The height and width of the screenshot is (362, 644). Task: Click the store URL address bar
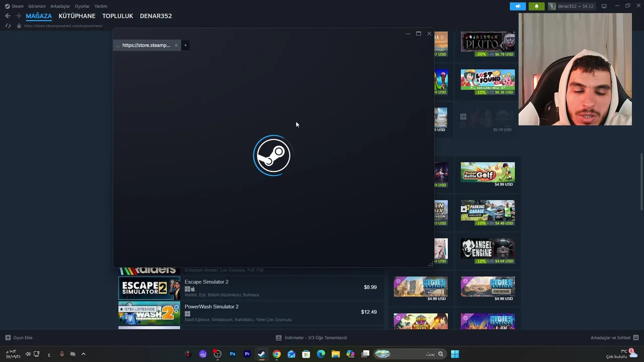pos(63,26)
